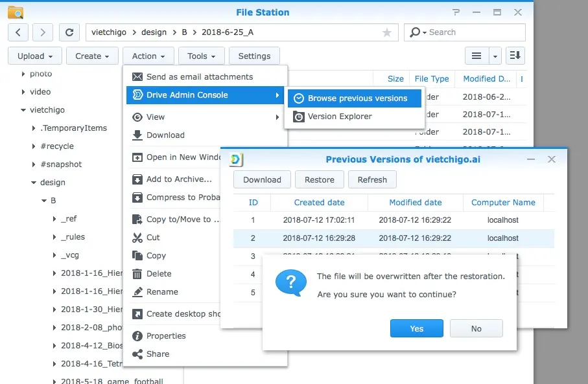Reload folder with the refresh icon
Viewport: 588px width, 384px height.
click(x=69, y=32)
